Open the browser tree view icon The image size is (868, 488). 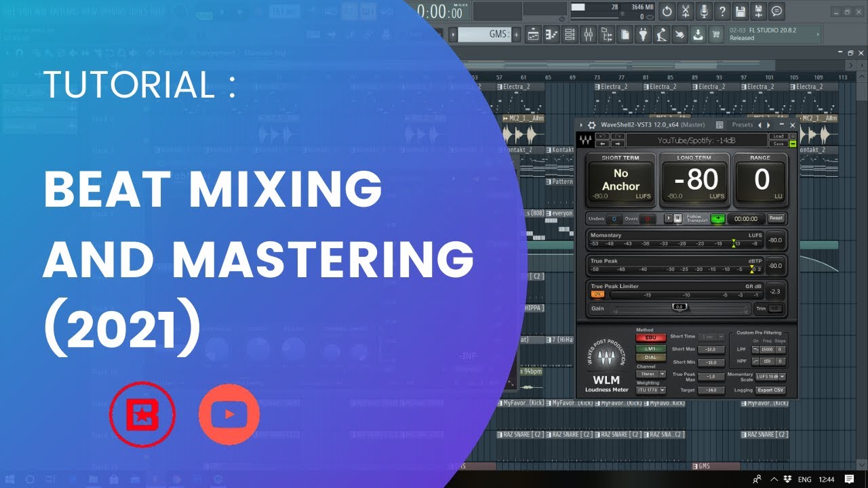[607, 34]
